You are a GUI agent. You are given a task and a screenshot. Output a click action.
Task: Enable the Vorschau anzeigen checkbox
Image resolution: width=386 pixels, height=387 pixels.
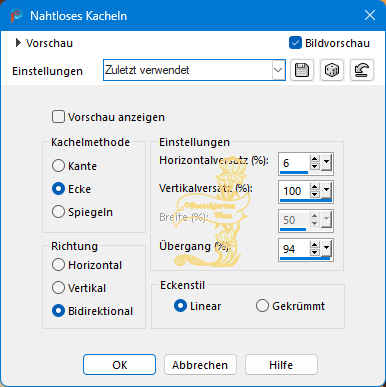tap(58, 117)
